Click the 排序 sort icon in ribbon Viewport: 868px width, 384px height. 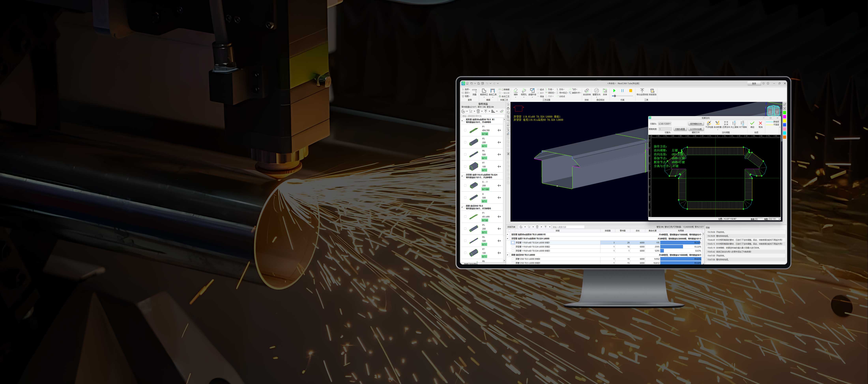(605, 90)
